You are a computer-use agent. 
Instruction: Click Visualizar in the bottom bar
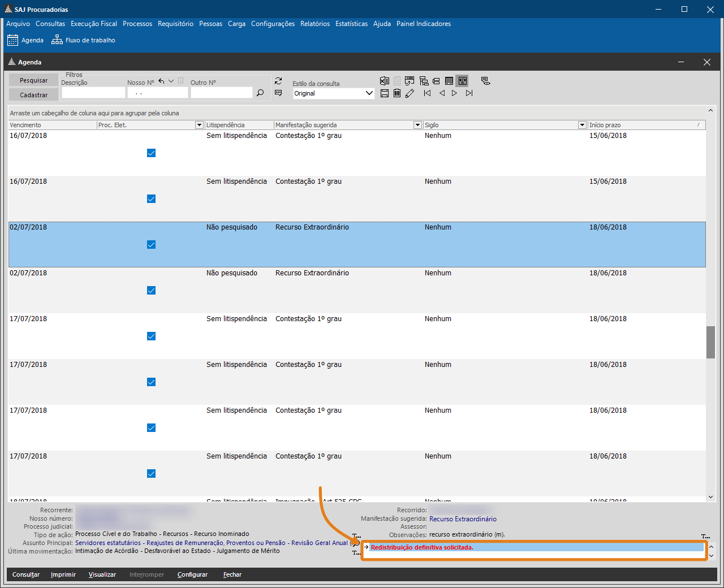pos(102,574)
